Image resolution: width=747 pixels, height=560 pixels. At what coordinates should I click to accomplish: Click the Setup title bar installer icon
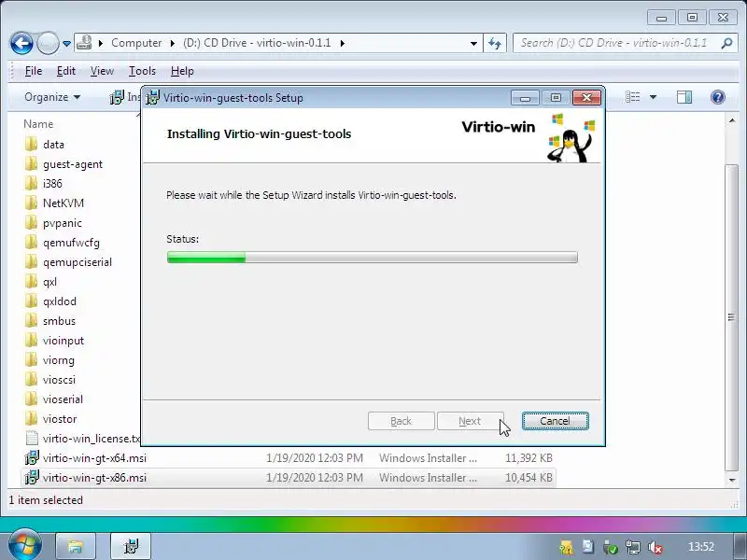pos(152,97)
